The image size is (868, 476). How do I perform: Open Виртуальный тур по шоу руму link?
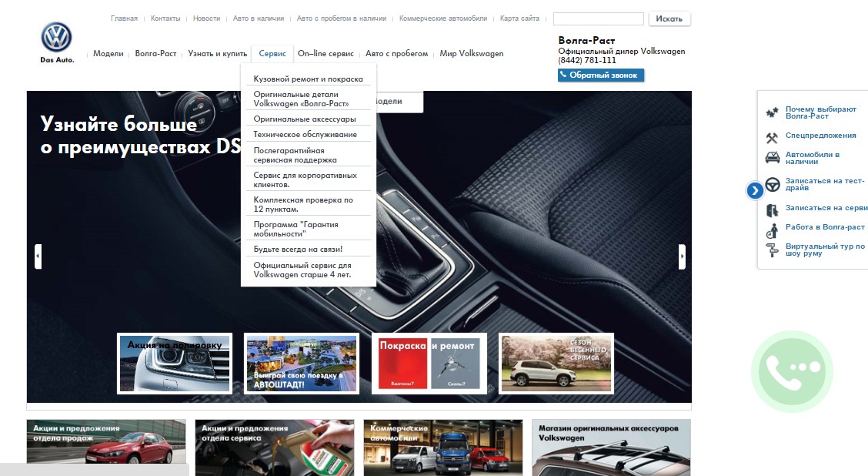coord(825,250)
